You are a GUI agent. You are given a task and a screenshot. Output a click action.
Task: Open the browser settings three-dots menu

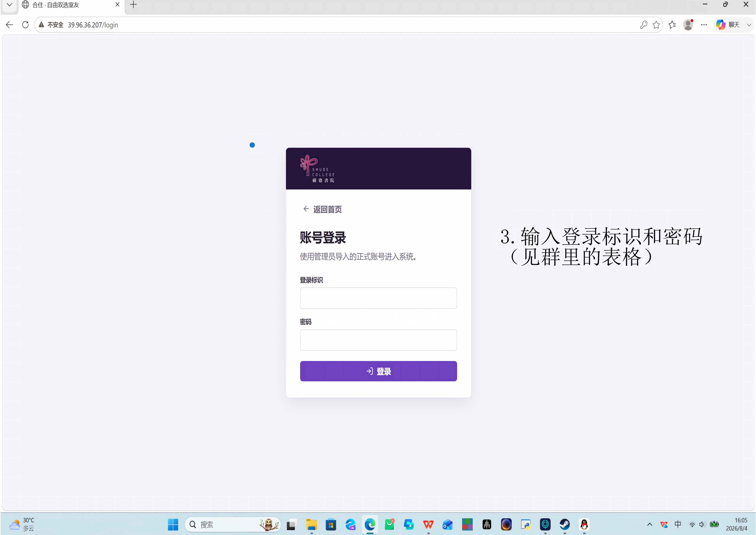point(704,25)
